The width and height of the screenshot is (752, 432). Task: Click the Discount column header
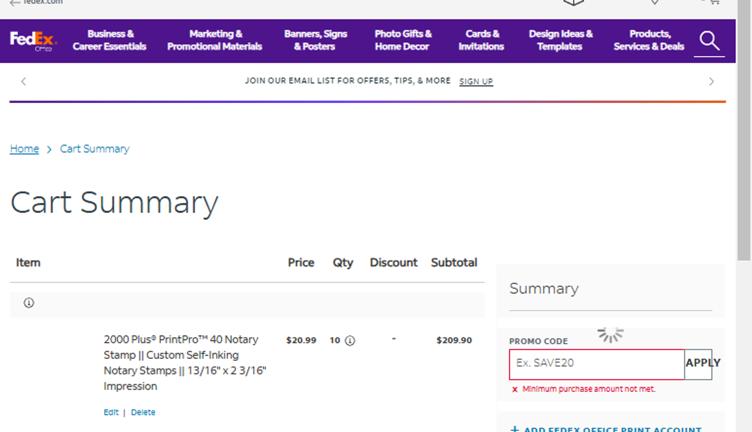[393, 263]
